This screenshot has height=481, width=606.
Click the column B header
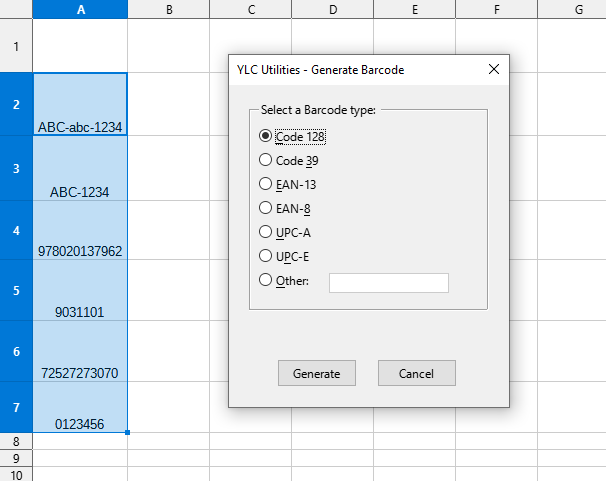[x=169, y=9]
